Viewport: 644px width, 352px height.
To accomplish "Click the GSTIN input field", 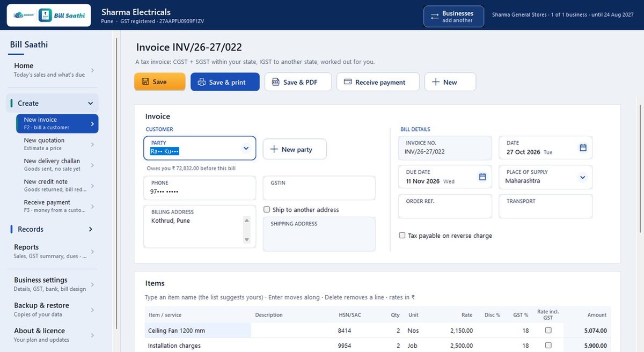I will coord(319,188).
